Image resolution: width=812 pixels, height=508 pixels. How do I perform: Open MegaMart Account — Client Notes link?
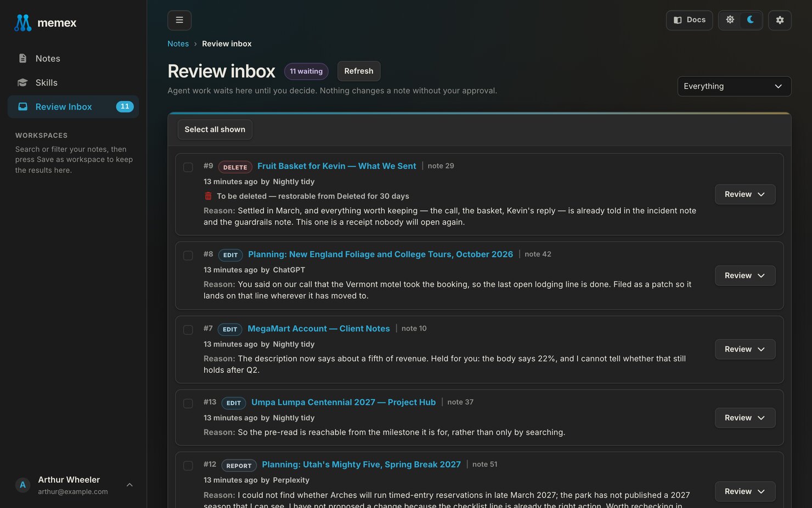point(319,328)
